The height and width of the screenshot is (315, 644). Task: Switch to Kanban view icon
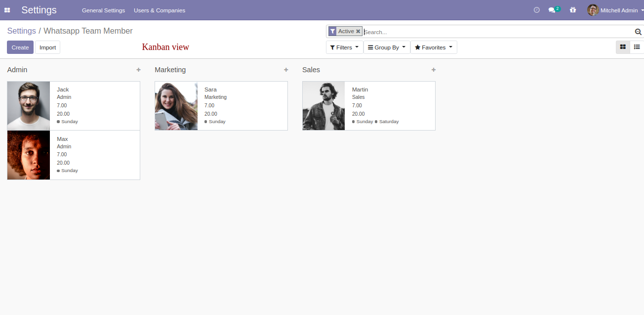(623, 47)
